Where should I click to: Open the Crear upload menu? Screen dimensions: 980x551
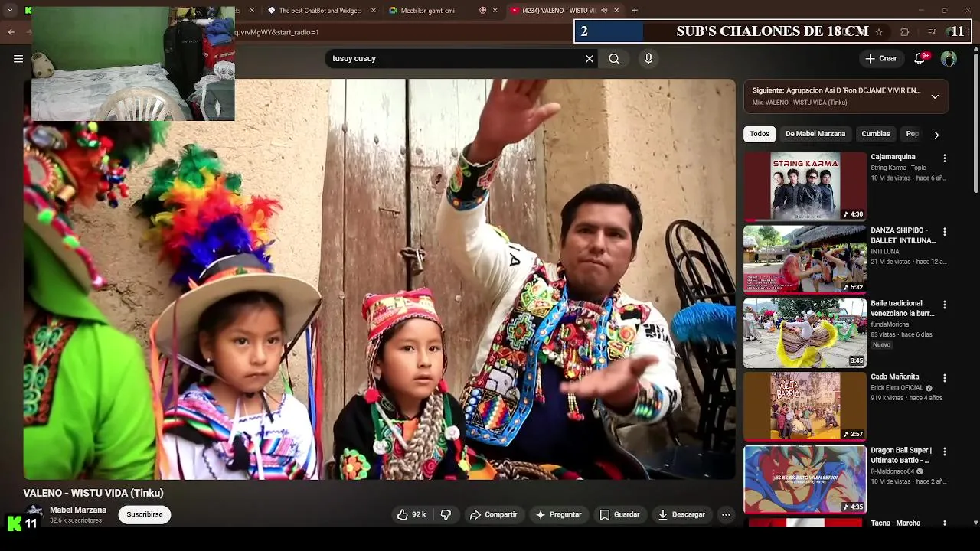880,58
